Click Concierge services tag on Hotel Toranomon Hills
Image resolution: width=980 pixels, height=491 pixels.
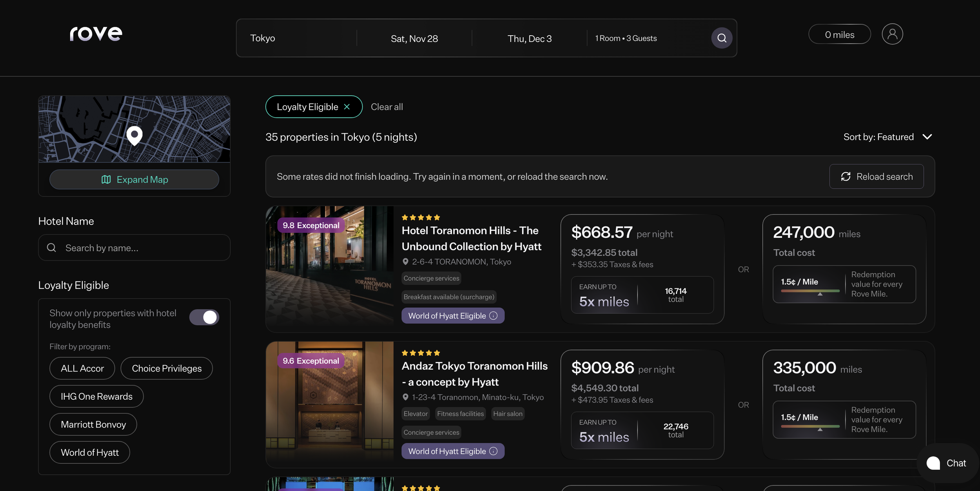pos(431,278)
